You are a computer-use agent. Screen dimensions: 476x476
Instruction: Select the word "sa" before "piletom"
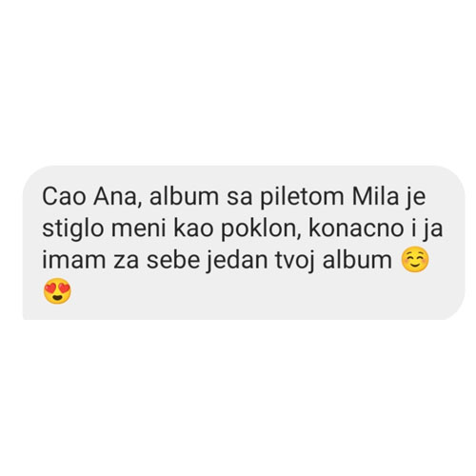(x=239, y=197)
